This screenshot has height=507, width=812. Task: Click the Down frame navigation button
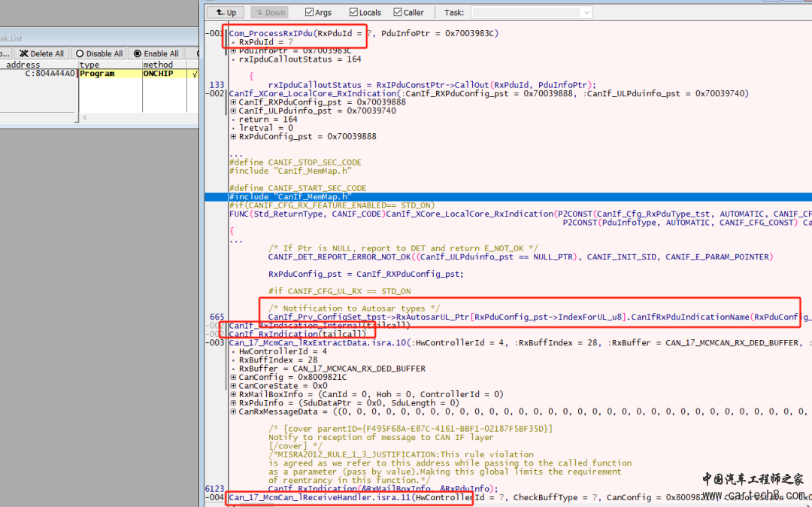(269, 13)
